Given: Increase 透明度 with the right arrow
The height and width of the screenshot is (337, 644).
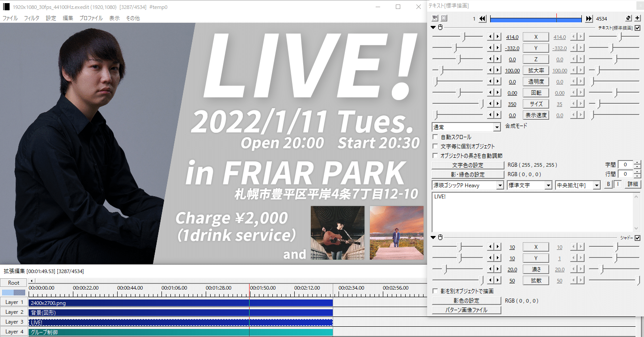Looking at the screenshot, I should (x=498, y=81).
